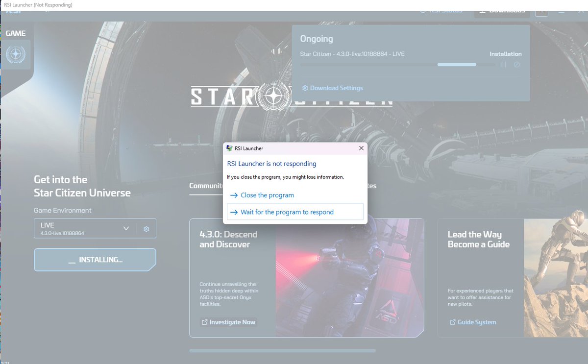Open the Descend and Discover card image
This screenshot has height=364, width=588.
pos(349,278)
